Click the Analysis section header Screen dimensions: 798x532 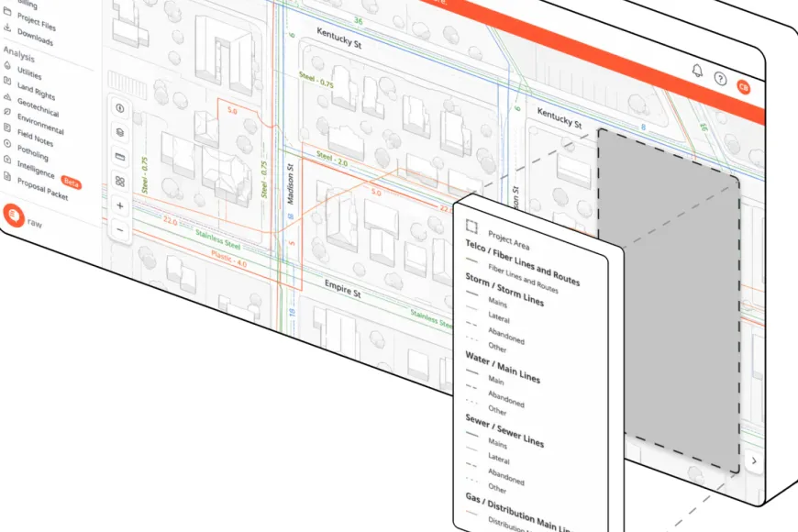point(19,53)
